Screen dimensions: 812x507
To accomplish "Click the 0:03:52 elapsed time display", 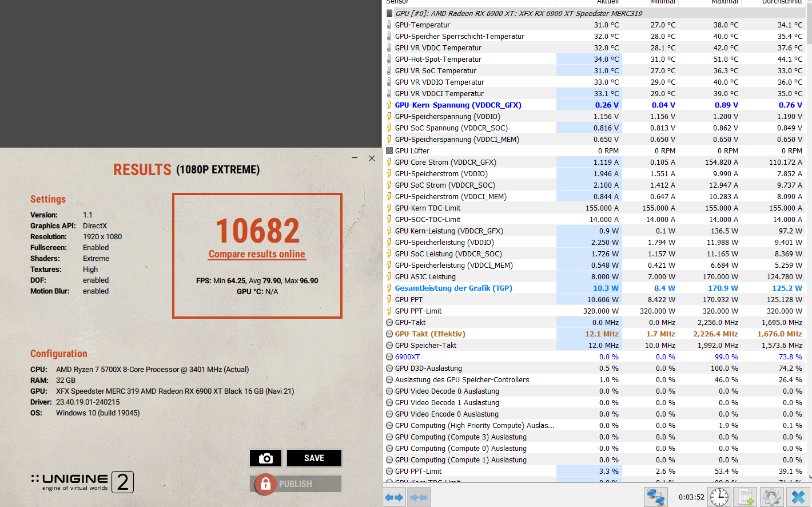I will coord(691,497).
